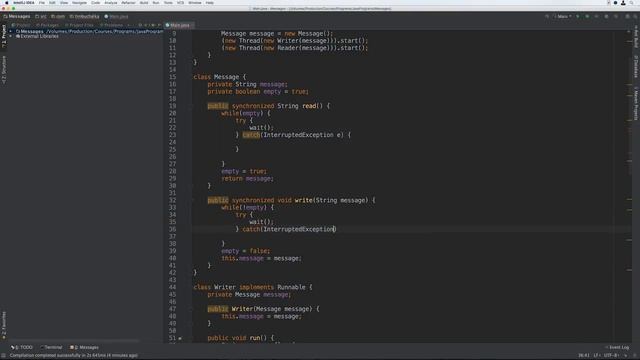Switch to Problems view tab

[x=111, y=25]
